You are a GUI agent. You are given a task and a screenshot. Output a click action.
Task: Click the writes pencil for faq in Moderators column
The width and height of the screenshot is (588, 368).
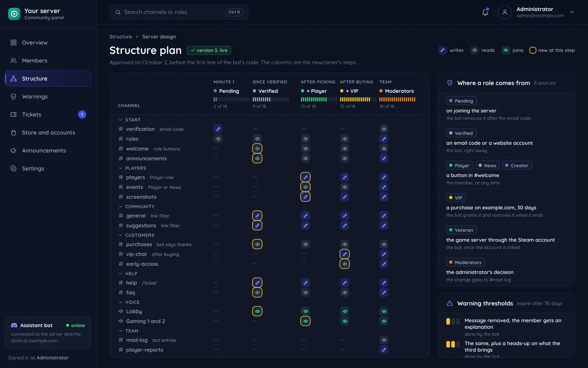[x=384, y=293]
